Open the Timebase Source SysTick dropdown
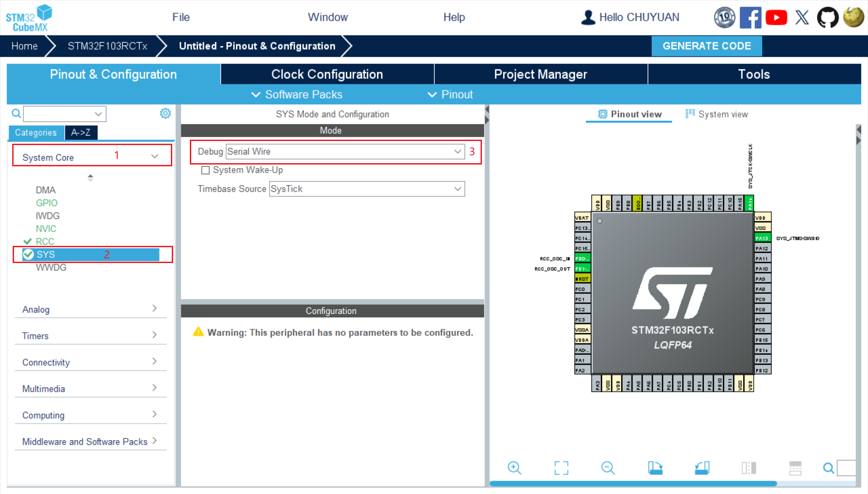The image size is (868, 494). tap(367, 189)
